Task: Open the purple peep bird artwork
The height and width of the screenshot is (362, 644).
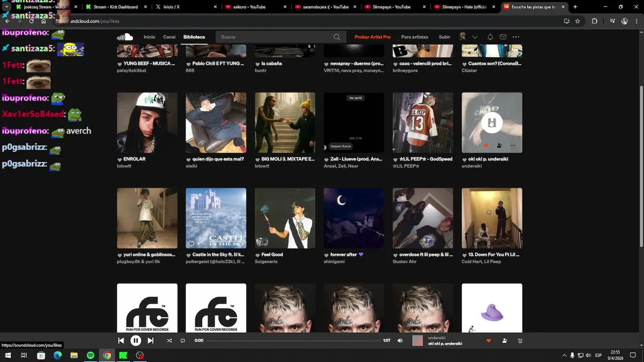Action: tap(492, 308)
